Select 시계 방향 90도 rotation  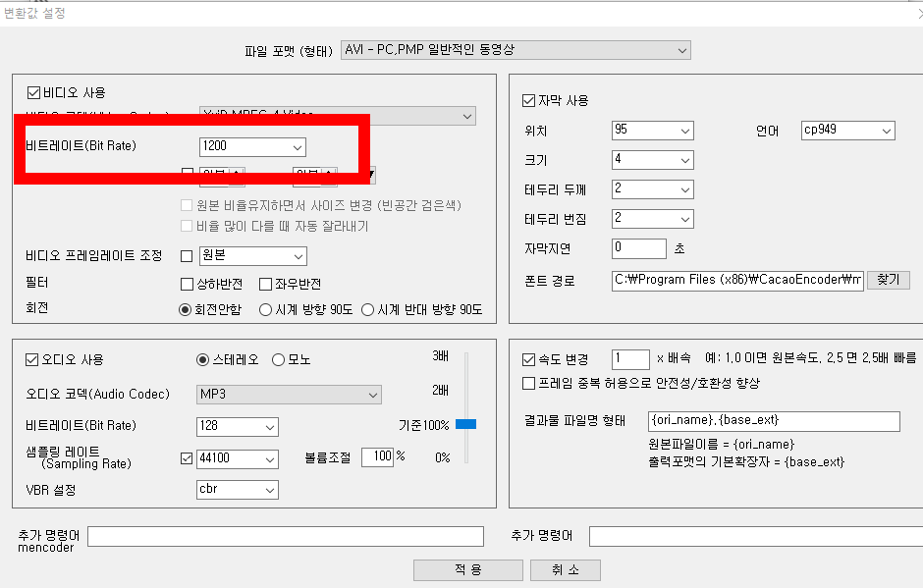click(264, 308)
